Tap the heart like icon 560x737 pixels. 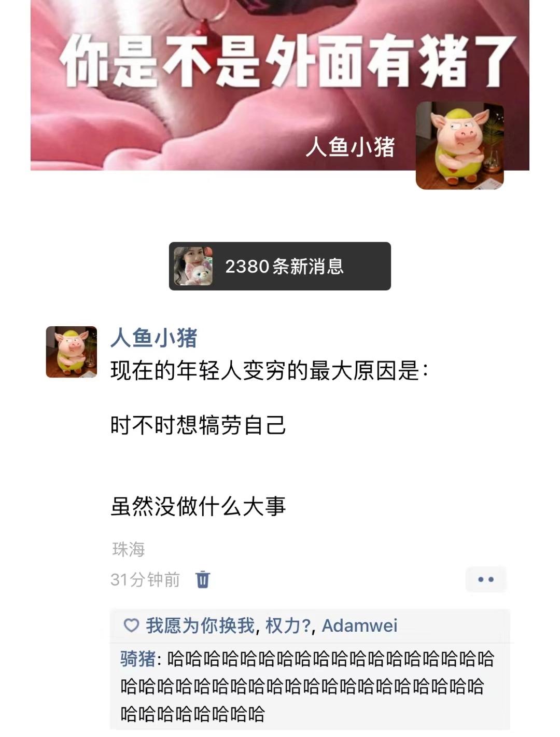(131, 625)
